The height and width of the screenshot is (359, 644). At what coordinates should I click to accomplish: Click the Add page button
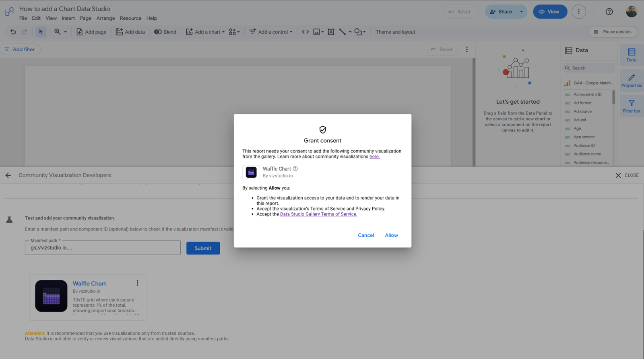point(91,32)
